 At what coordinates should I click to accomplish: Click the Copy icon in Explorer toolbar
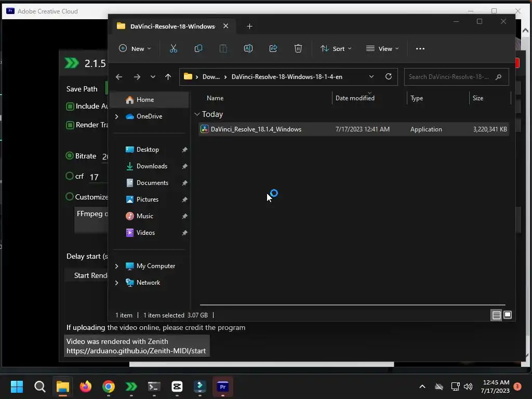tap(198, 48)
